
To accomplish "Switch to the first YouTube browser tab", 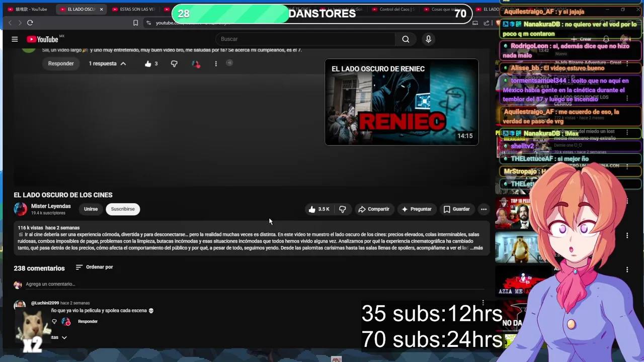I will point(28,9).
